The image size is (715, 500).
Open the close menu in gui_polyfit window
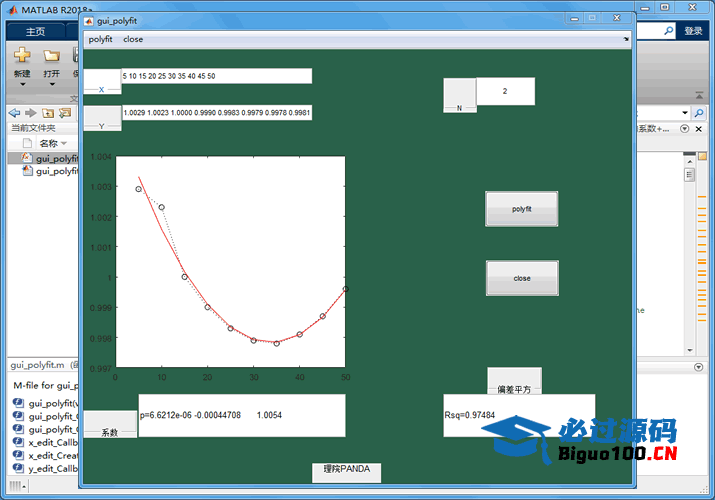pos(133,39)
